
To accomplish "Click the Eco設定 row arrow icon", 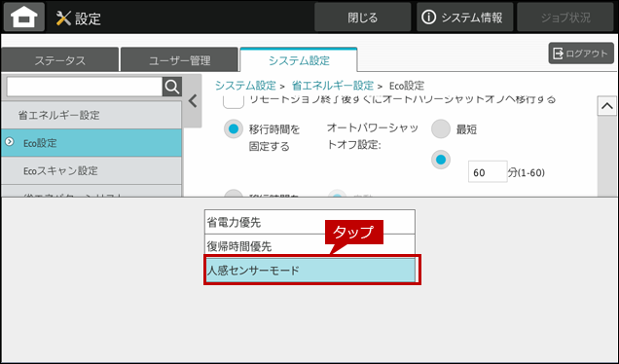I will coord(10,142).
